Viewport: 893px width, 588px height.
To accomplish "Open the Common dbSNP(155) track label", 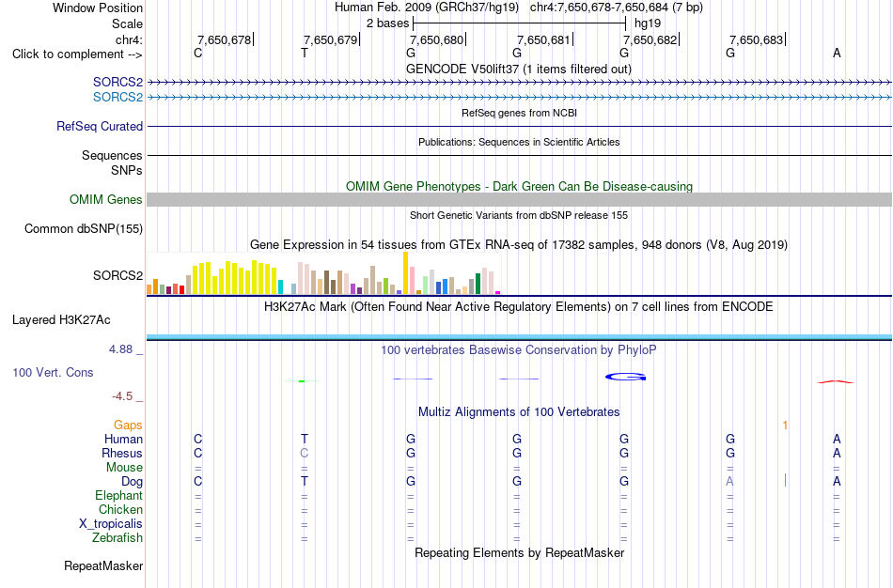I will pyautogui.click(x=84, y=229).
